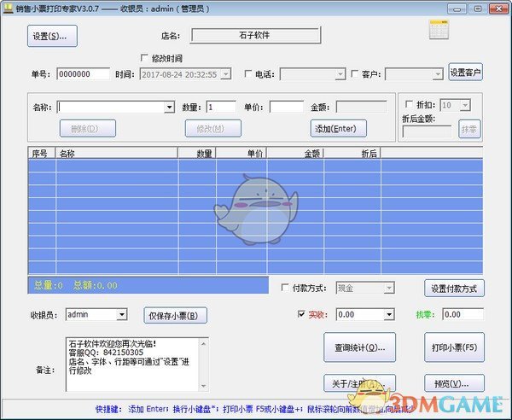This screenshot has height=420, width=512.
Task: Open 查询统计(Q)... query statistics
Action: tap(359, 347)
